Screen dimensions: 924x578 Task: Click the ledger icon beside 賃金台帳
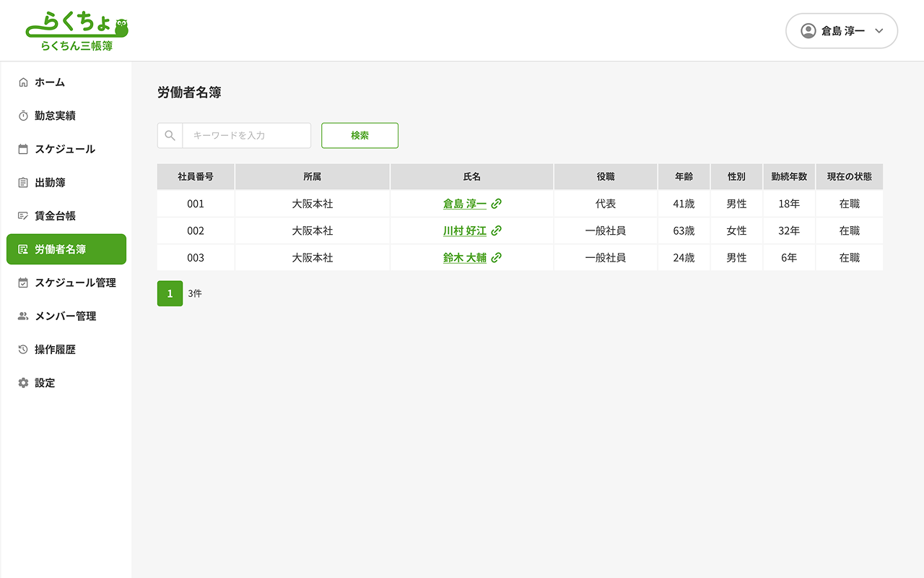[23, 216]
